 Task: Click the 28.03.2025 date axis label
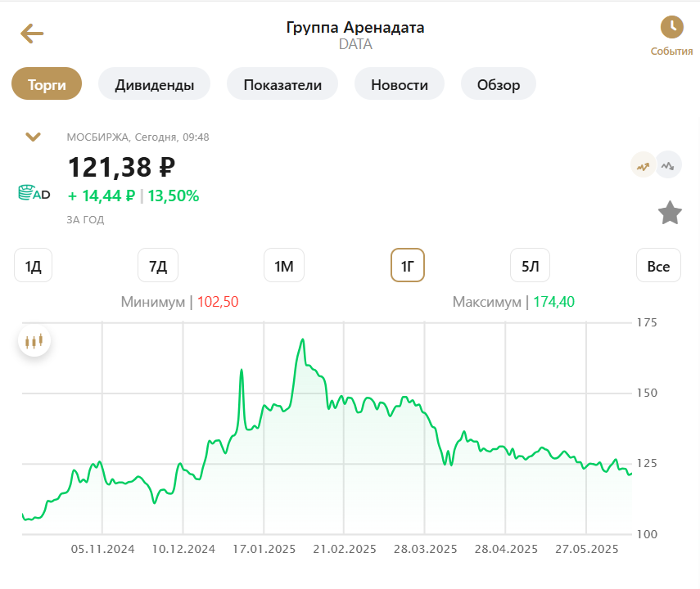point(426,549)
